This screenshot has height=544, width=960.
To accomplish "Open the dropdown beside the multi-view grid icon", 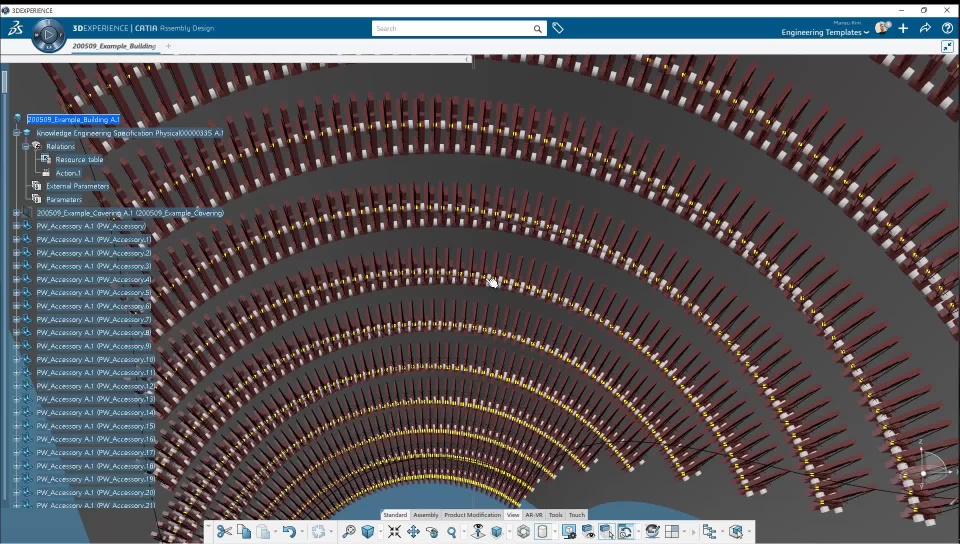I will [x=684, y=532].
